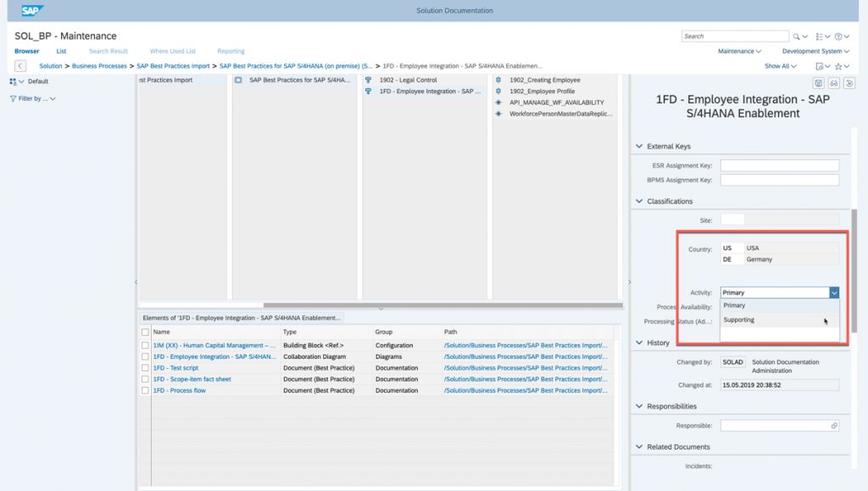This screenshot has width=868, height=491.
Task: Switch to the List tab
Action: point(61,51)
